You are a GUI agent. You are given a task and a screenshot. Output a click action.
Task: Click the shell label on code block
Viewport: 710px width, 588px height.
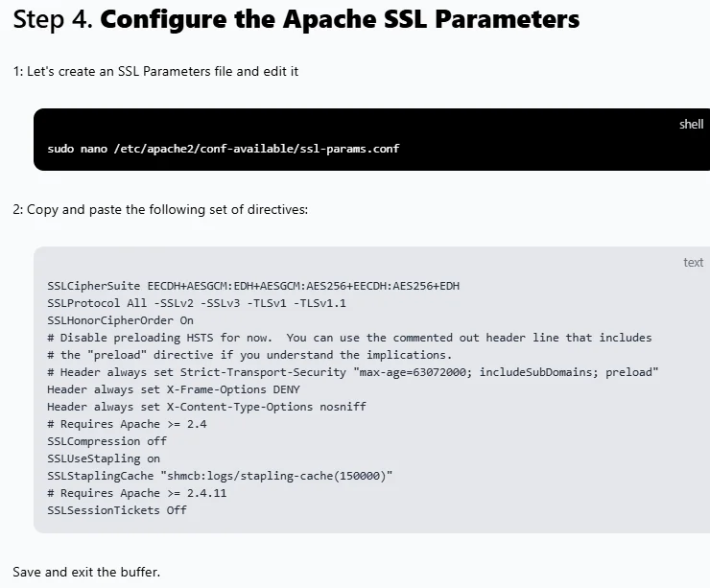click(691, 125)
